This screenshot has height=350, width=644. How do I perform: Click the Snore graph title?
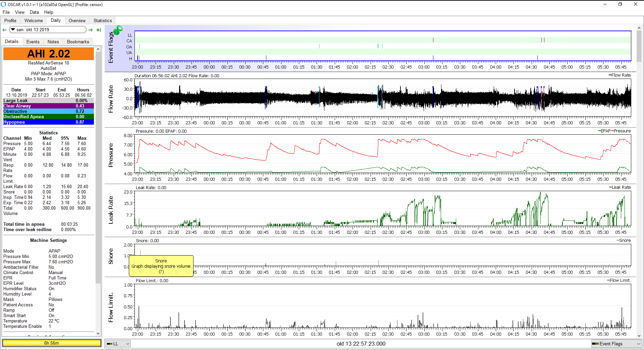tap(111, 256)
